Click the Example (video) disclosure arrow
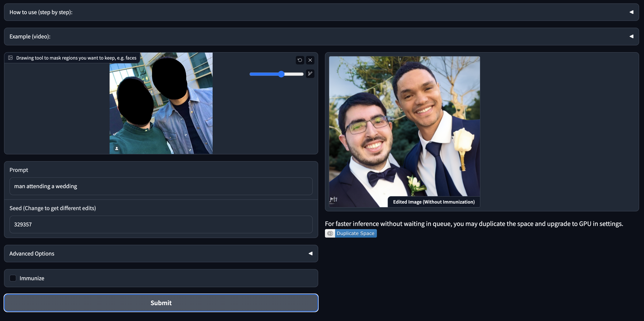The image size is (644, 321). [632, 36]
